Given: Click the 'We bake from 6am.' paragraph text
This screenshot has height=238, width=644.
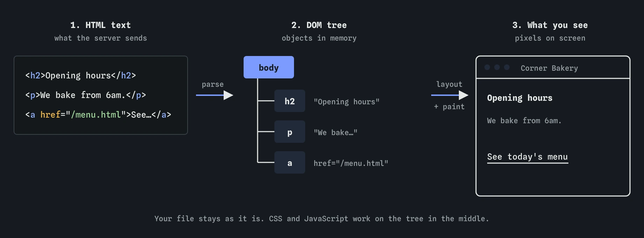Looking at the screenshot, I should click(x=524, y=121).
